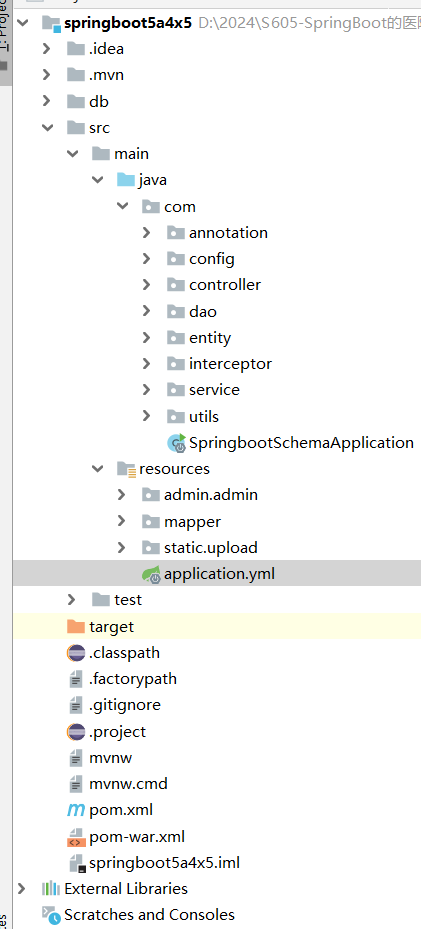The image size is (421, 929).
Task: Click the .project Eclipse icon
Action: click(76, 731)
